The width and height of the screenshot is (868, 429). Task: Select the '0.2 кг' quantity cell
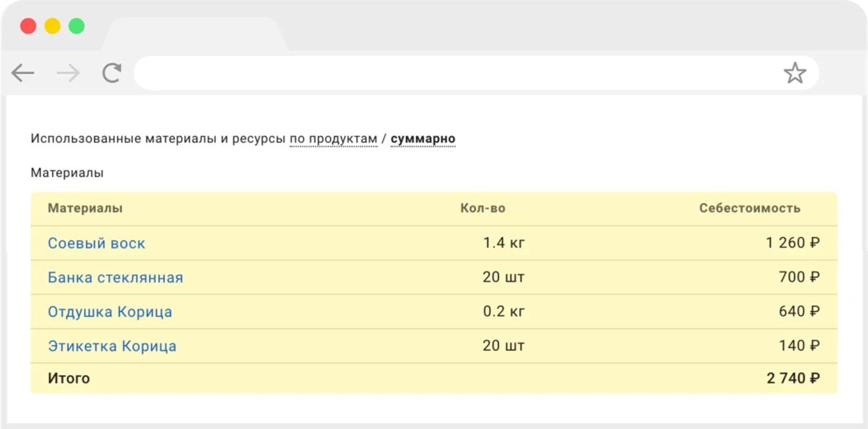point(504,312)
